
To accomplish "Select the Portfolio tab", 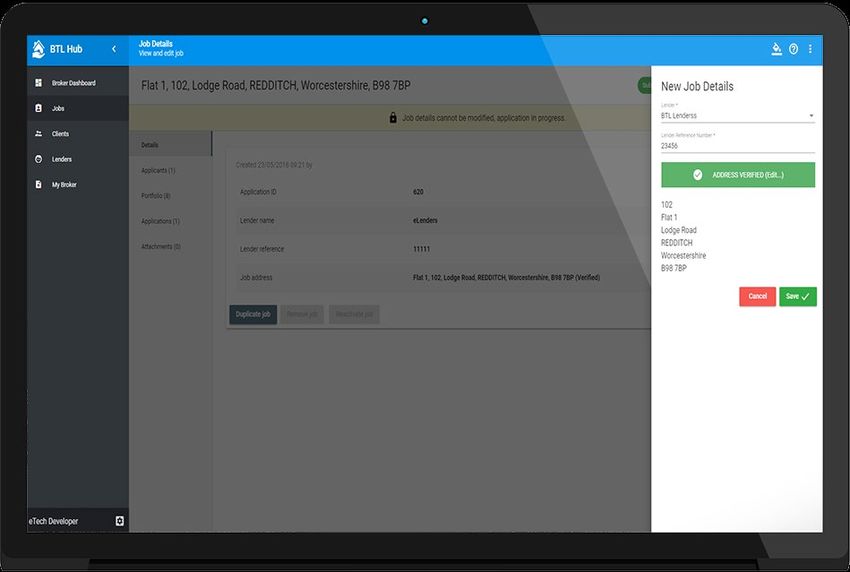I will point(171,196).
